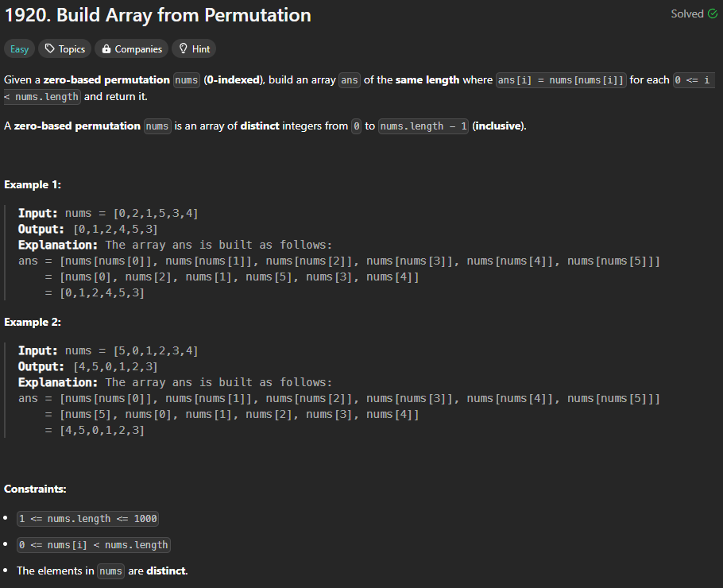Click the bold "same length" text
723x588 pixels.
point(427,80)
